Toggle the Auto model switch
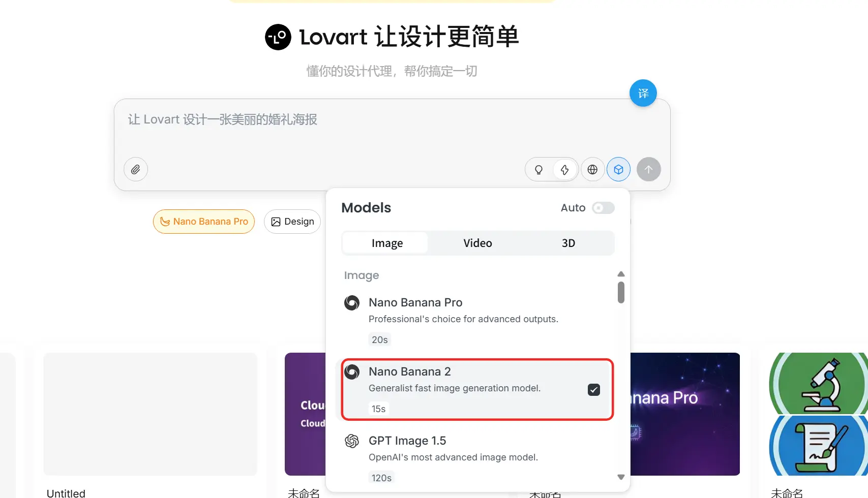This screenshot has width=868, height=498. [603, 208]
